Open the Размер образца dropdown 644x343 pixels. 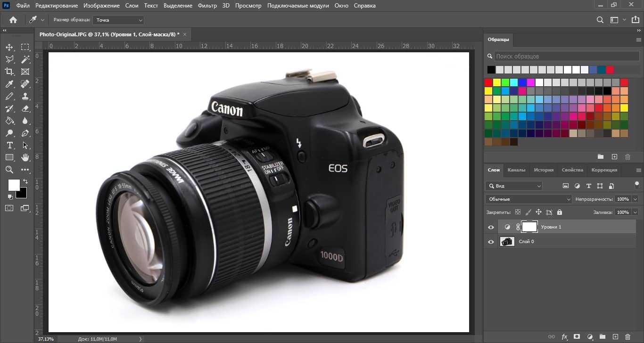(x=118, y=20)
